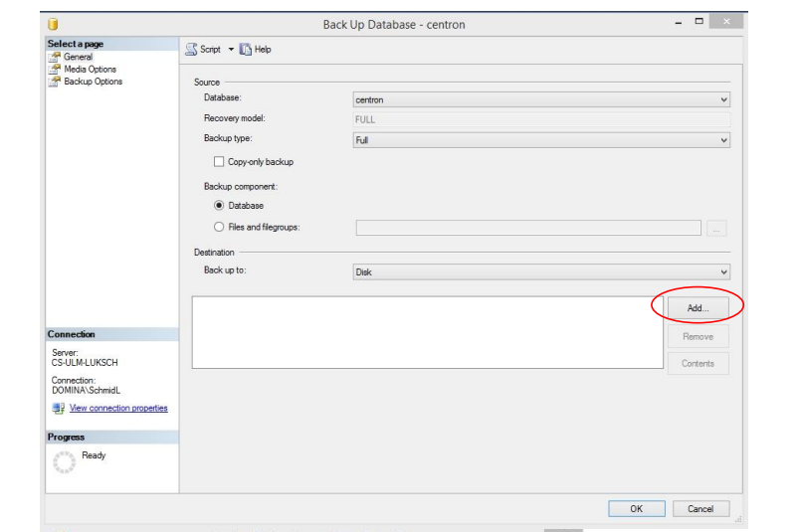Click inside the backup destination list box
This screenshot has height=532, width=800.
click(427, 332)
